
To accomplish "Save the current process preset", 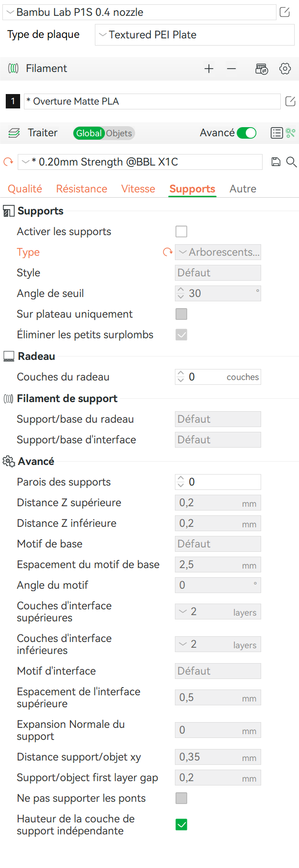I will [276, 162].
